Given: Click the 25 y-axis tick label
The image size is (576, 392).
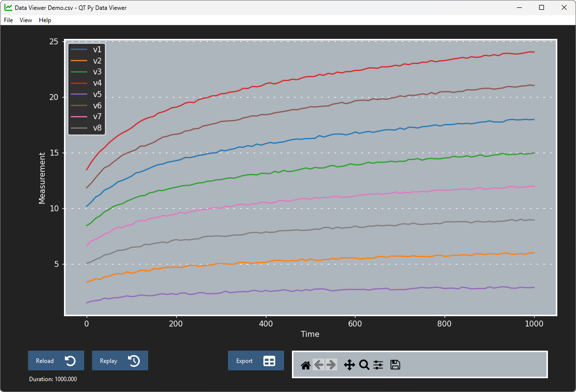Looking at the screenshot, I should 54,41.
